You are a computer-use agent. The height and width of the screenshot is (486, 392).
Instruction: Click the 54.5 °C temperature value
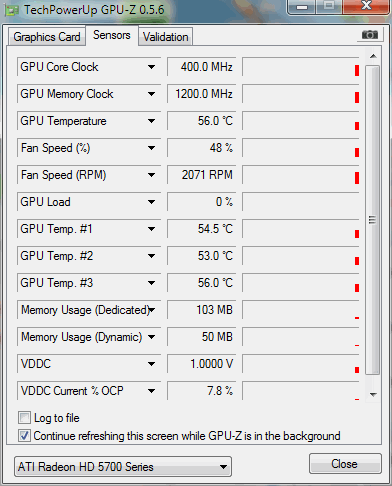coord(202,229)
